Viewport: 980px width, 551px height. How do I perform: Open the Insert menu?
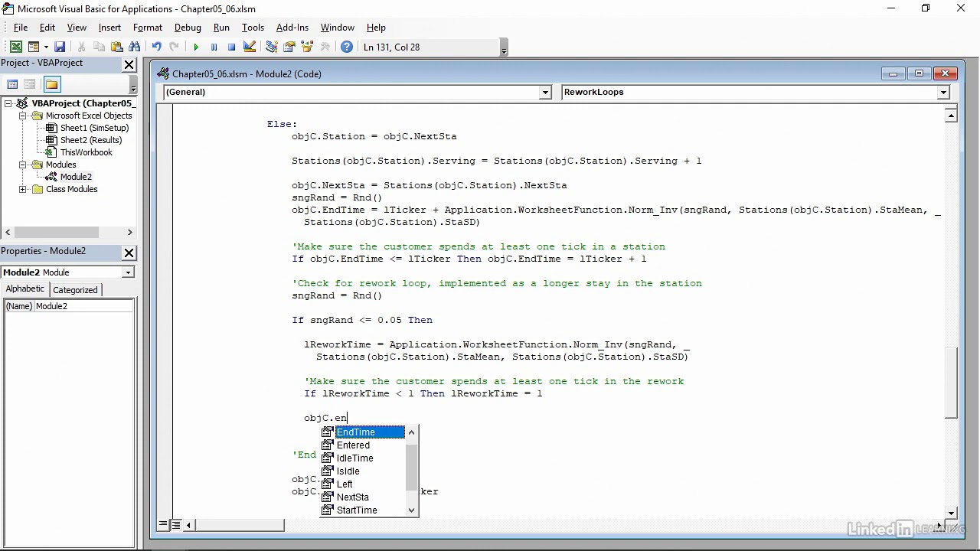coord(109,28)
